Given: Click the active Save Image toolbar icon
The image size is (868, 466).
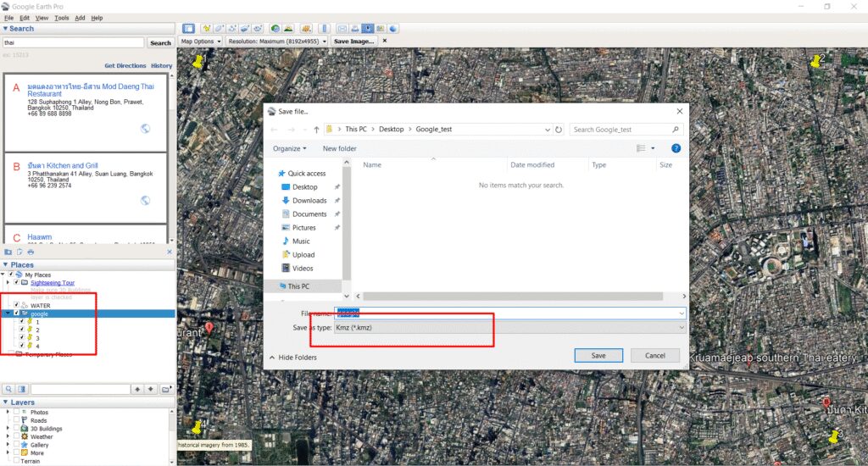Looking at the screenshot, I should click(x=368, y=28).
